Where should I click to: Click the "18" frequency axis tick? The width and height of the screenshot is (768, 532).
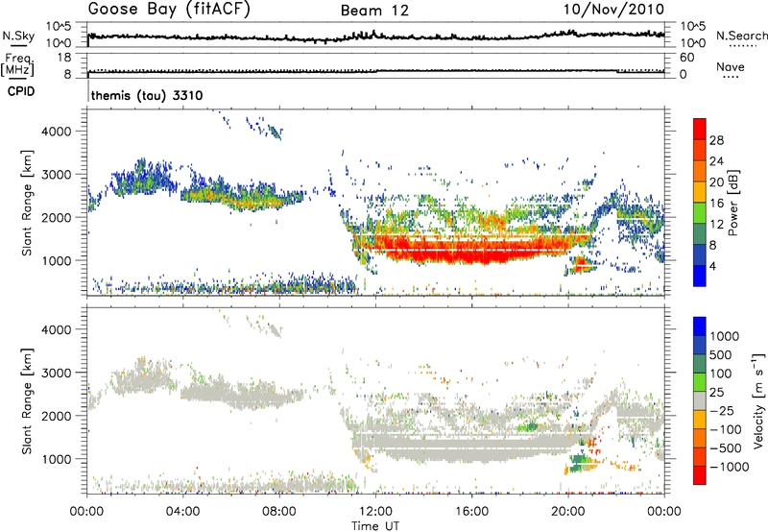pyautogui.click(x=64, y=58)
